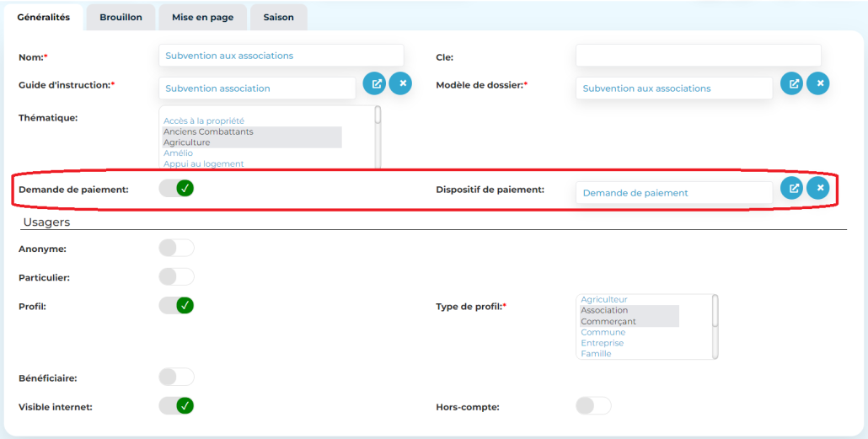Select Agriculture in the Thématique list
The height and width of the screenshot is (439, 868).
pyautogui.click(x=187, y=142)
